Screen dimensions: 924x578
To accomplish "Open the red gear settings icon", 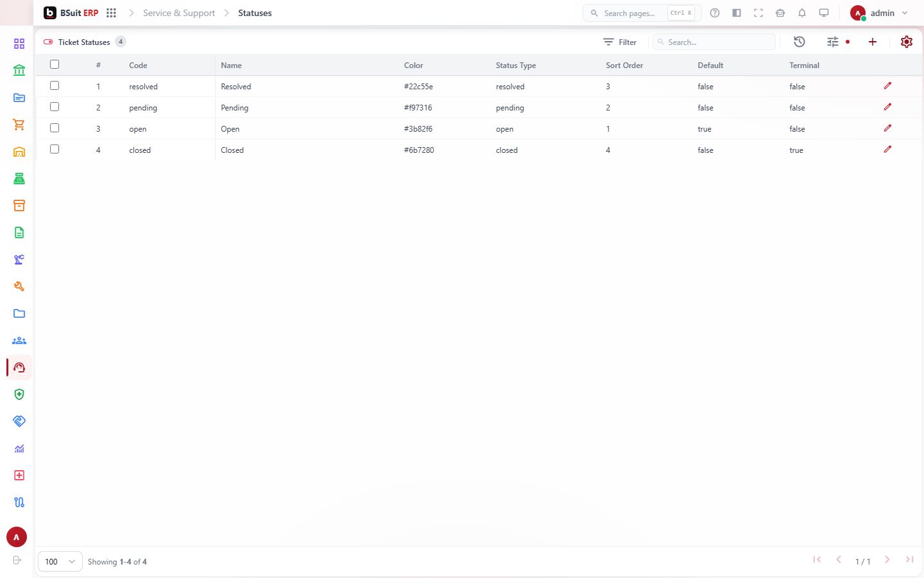I will pos(907,42).
